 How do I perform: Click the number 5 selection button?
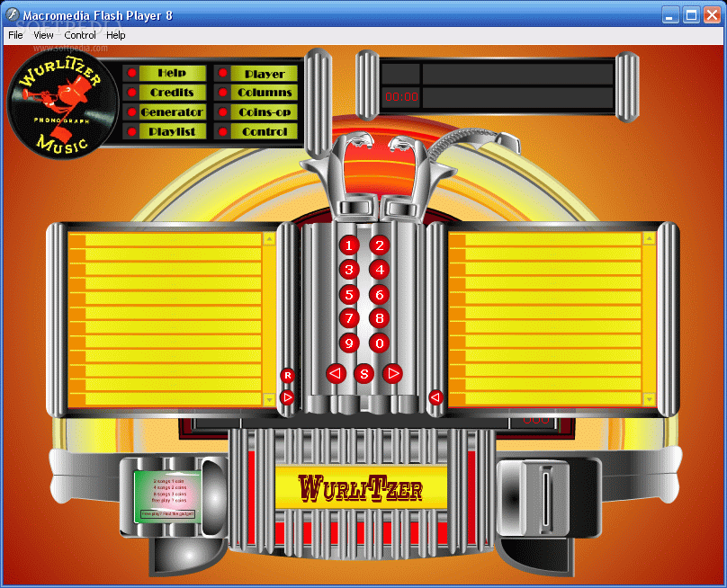click(x=349, y=294)
